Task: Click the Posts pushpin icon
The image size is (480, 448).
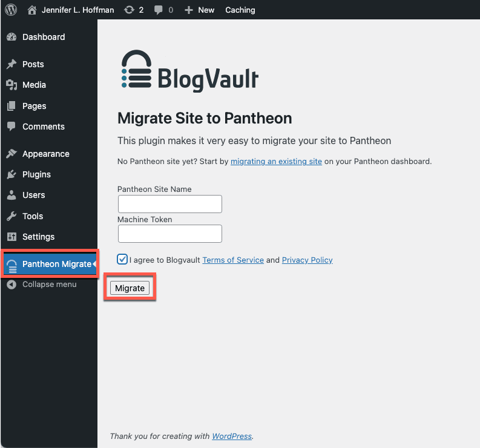Action: click(12, 64)
